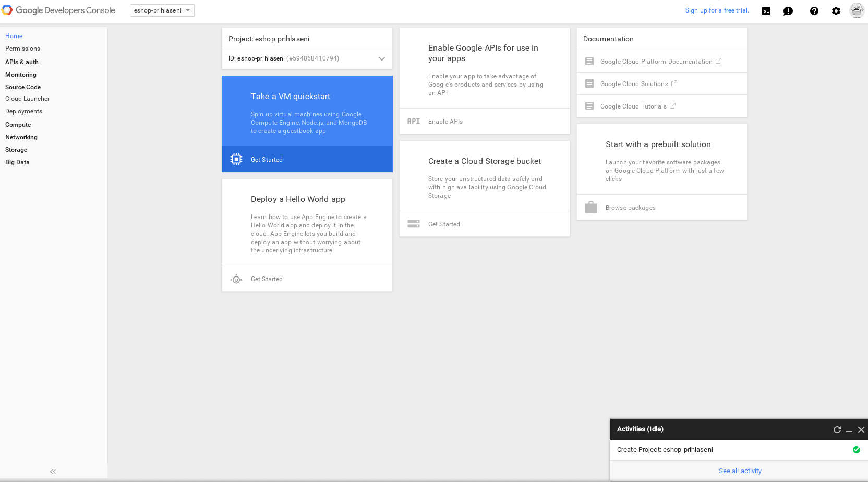Click the VM quickstart chip icon
This screenshot has height=482, width=868.
click(236, 160)
